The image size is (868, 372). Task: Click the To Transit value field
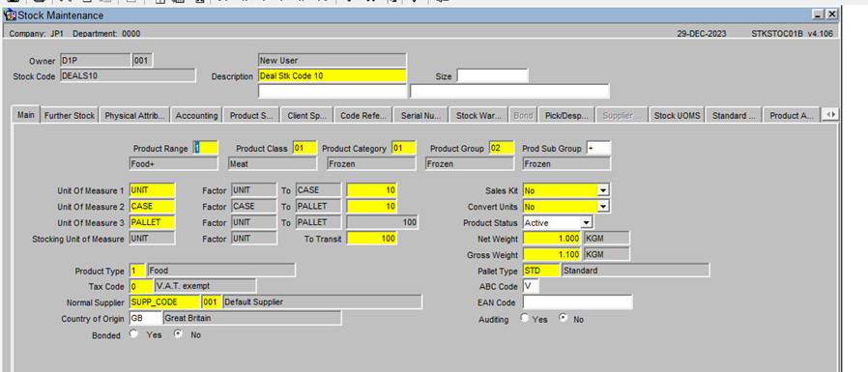[x=371, y=238]
